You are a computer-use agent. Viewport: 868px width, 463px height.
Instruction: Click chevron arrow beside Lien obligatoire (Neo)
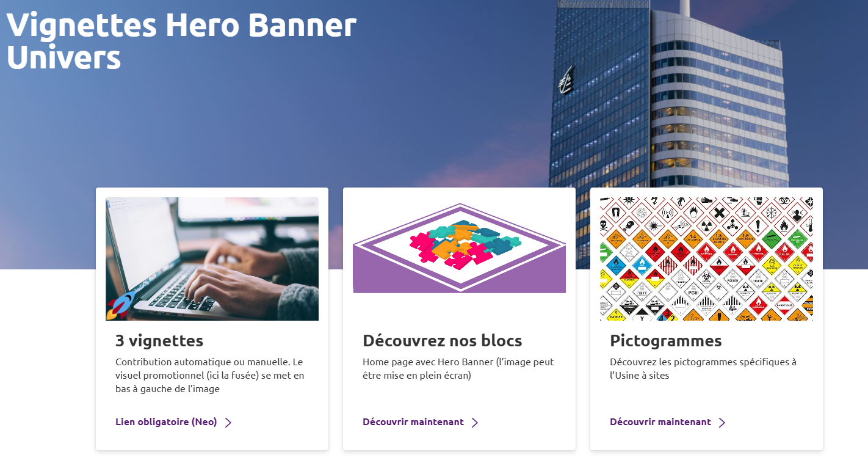click(228, 423)
